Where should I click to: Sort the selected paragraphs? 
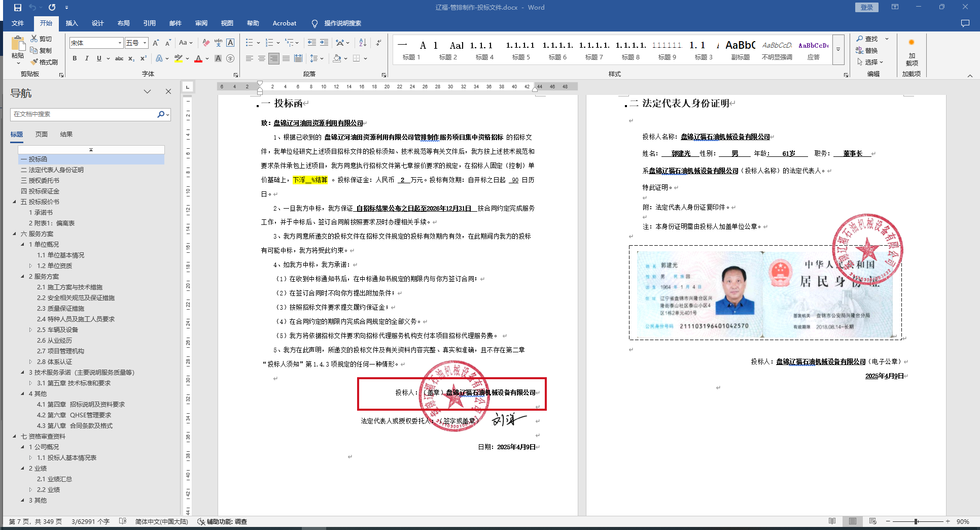pyautogui.click(x=363, y=43)
